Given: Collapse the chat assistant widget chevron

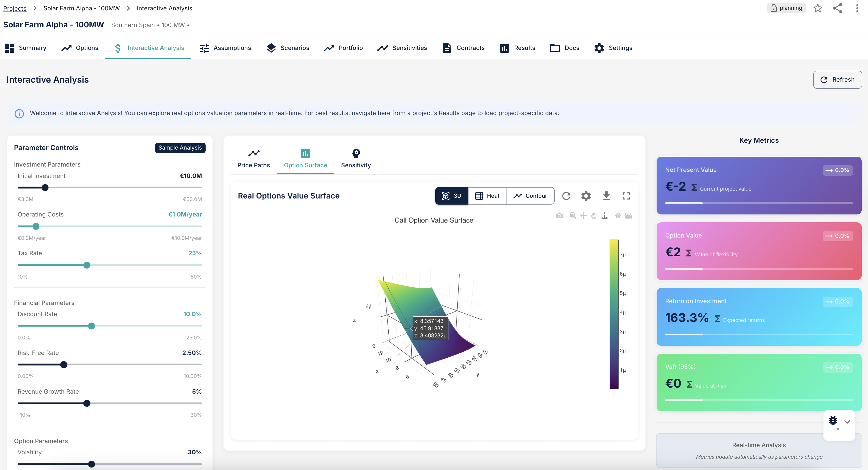Looking at the screenshot, I should coord(848,422).
